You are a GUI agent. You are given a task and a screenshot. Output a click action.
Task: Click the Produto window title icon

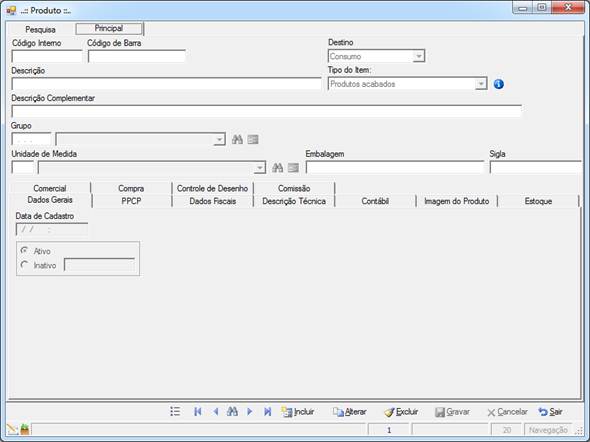[x=11, y=11]
